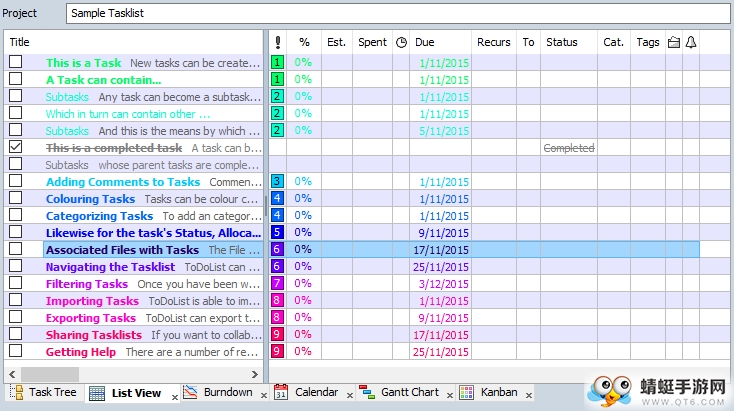Click priority 9 swatch of Getting Help
The width and height of the screenshot is (734, 411).
pyautogui.click(x=277, y=351)
